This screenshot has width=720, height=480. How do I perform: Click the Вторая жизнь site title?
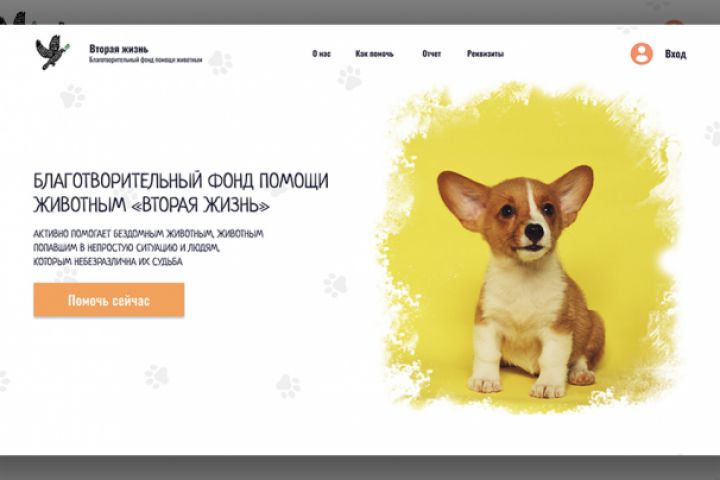point(118,49)
